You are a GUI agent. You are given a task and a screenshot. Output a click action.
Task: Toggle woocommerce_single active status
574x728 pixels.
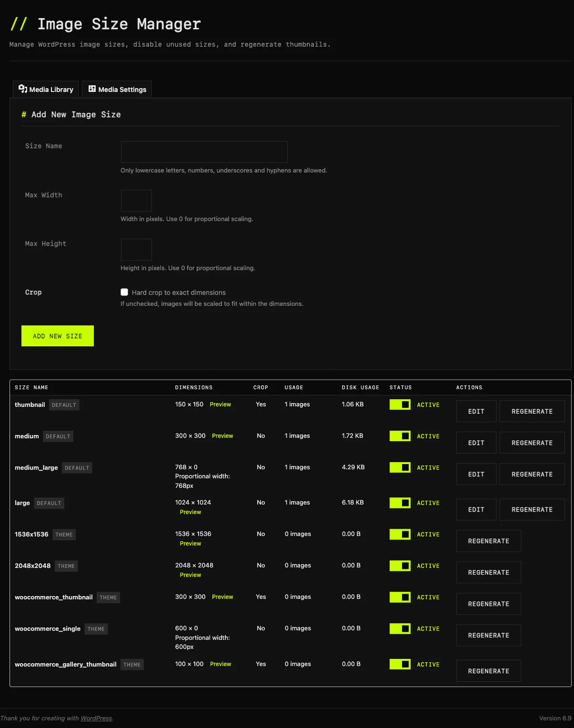(x=400, y=628)
